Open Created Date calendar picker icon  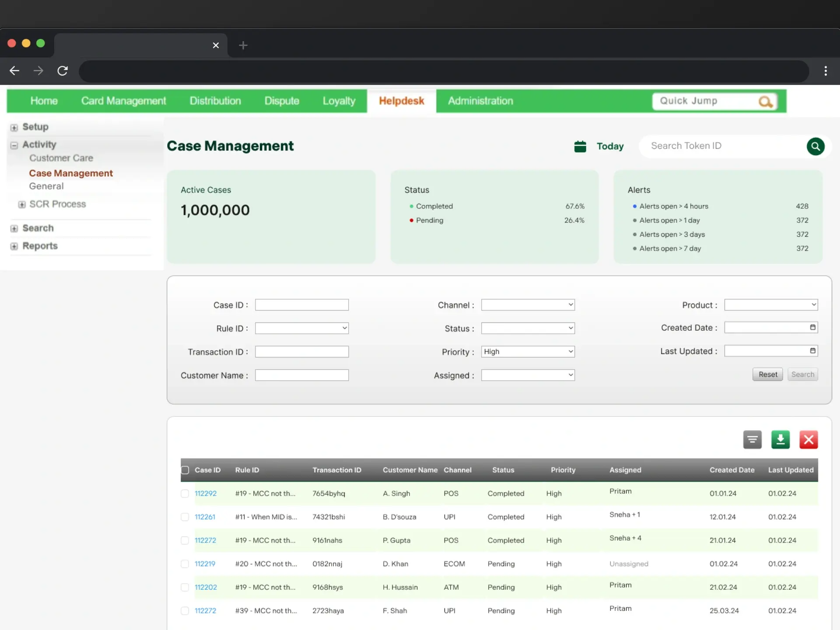pos(812,327)
